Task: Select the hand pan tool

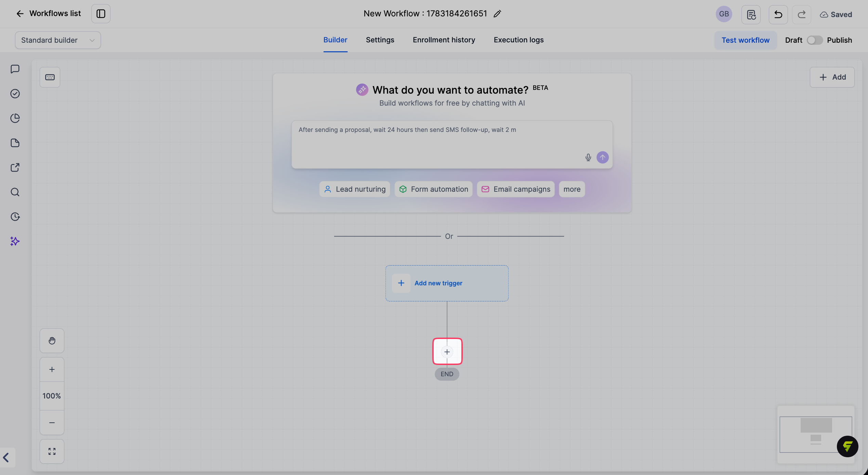Action: point(52,341)
